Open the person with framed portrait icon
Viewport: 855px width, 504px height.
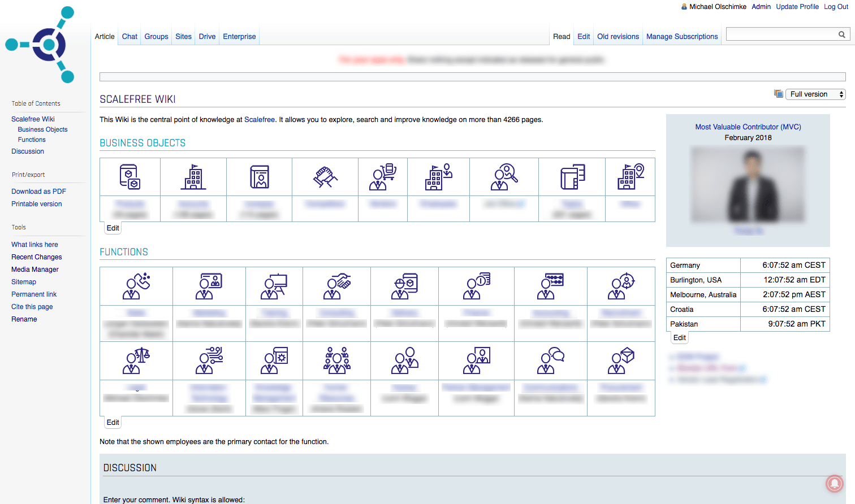477,360
